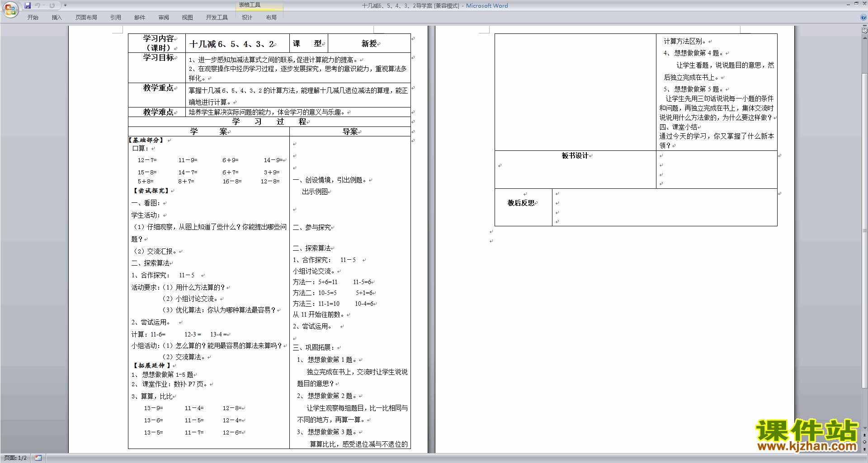This screenshot has width=868, height=463.
Task: Click the line 四、课堂小结
Action: click(x=678, y=127)
